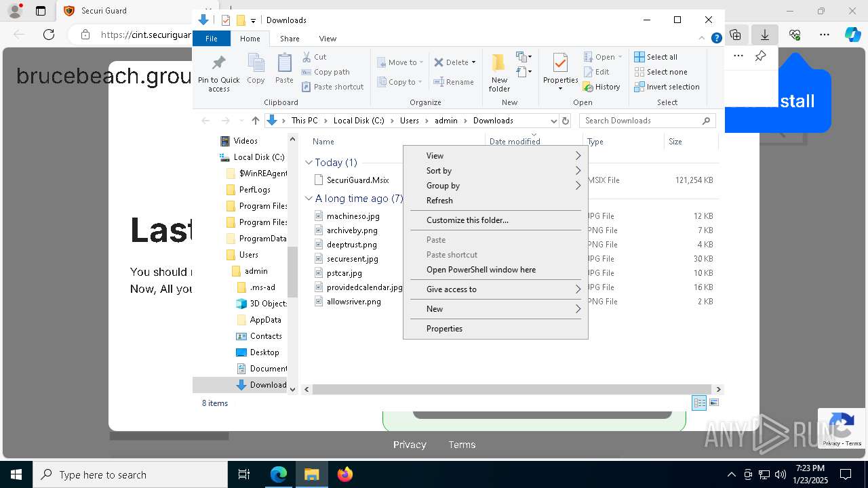Choose Properties in context menu
This screenshot has height=488, width=868.
[x=496, y=329]
